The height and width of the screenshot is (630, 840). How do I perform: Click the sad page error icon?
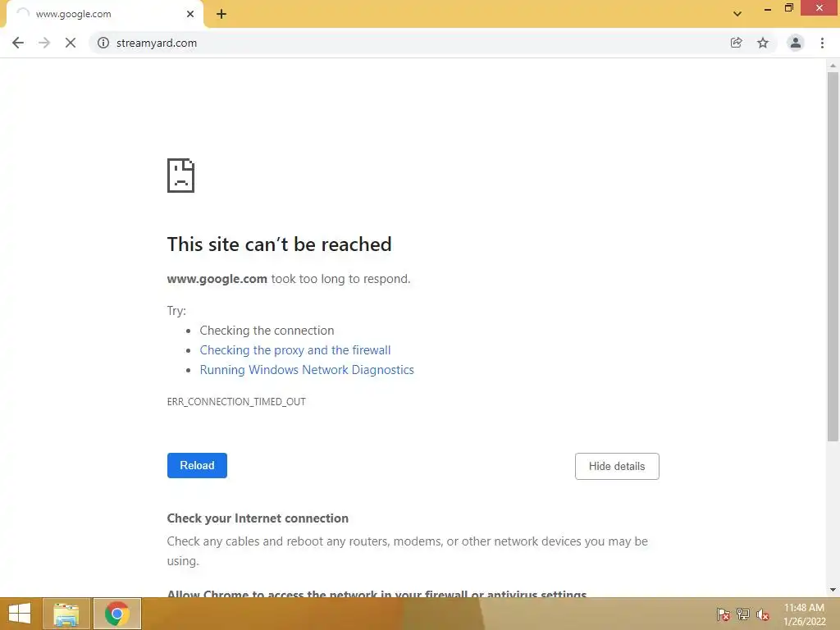pos(181,176)
